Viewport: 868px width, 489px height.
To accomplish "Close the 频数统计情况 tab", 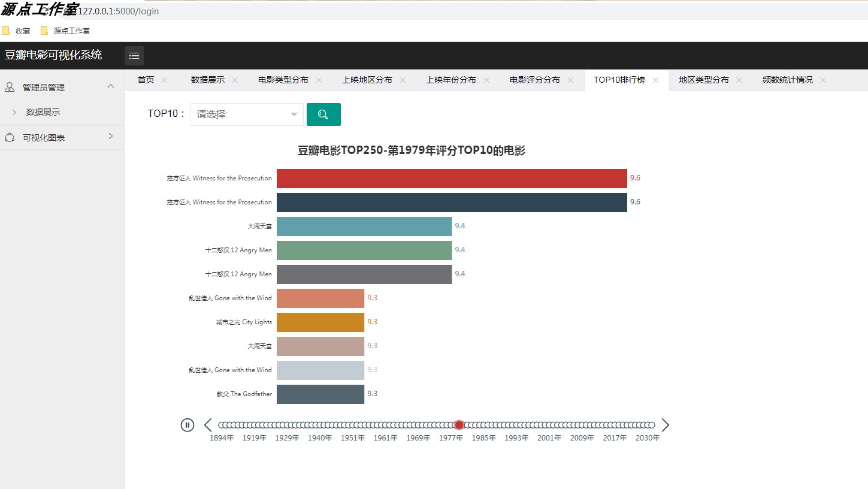I will [823, 80].
